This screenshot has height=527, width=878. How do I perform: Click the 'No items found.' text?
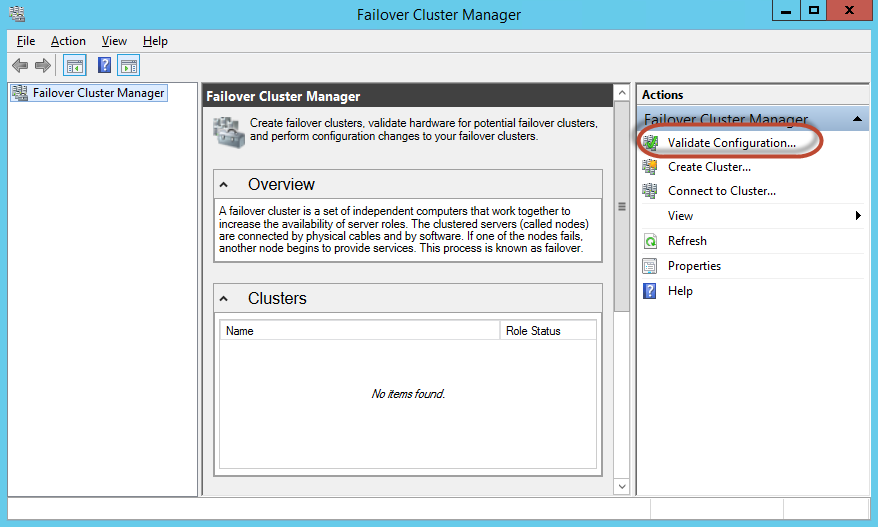coord(408,394)
